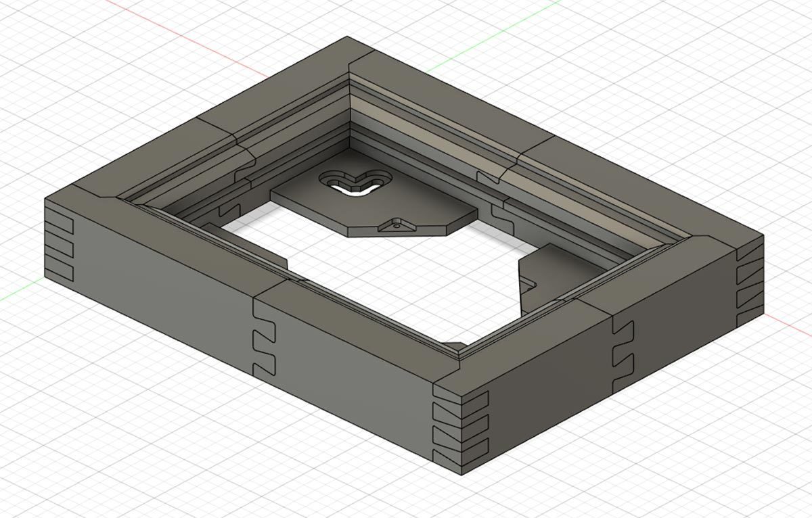
Task: Select the small triangular tab with a hole
Action: point(397,225)
